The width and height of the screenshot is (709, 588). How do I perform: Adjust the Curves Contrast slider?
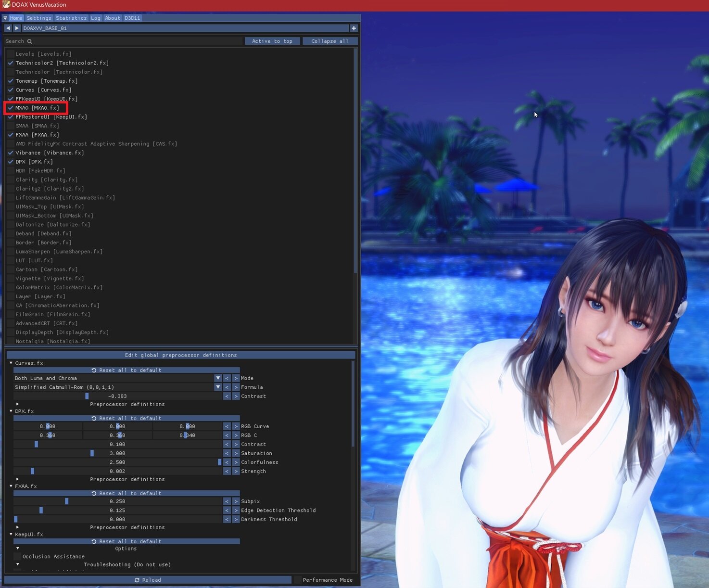coord(118,396)
